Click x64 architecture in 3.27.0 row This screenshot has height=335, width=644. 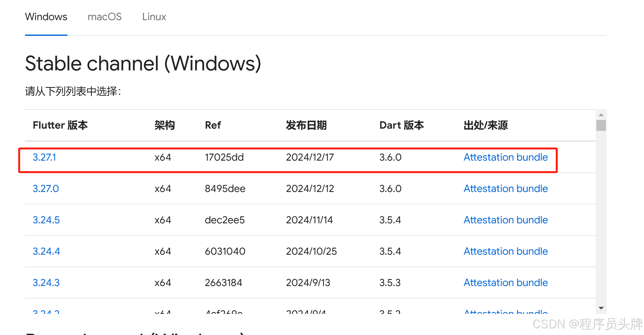[x=163, y=188]
